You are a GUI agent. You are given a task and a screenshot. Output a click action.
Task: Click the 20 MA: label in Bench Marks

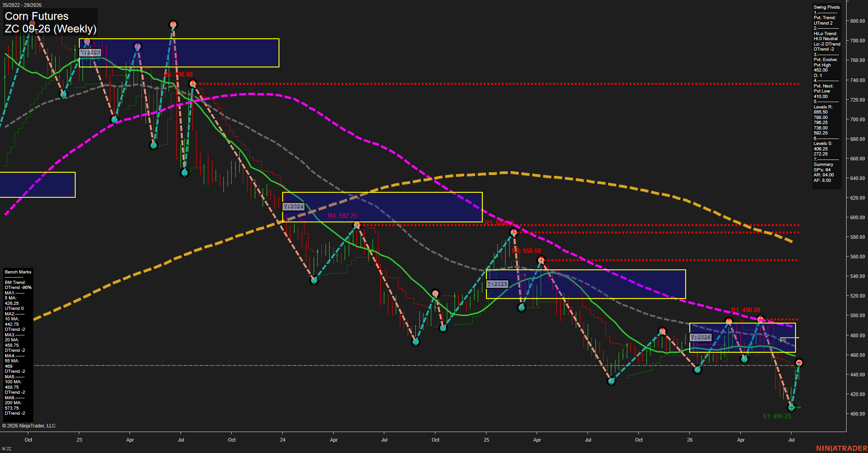(x=12, y=340)
